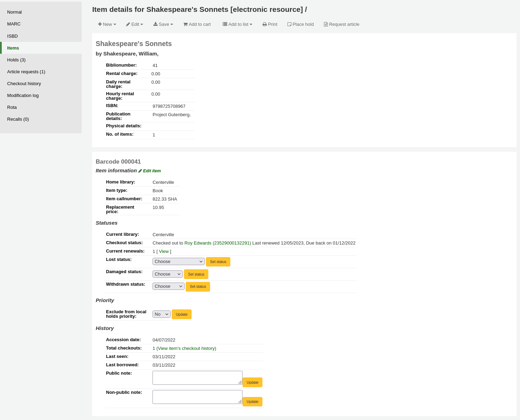This screenshot has width=520, height=420.
Task: View item's checkout history link
Action: (186, 348)
